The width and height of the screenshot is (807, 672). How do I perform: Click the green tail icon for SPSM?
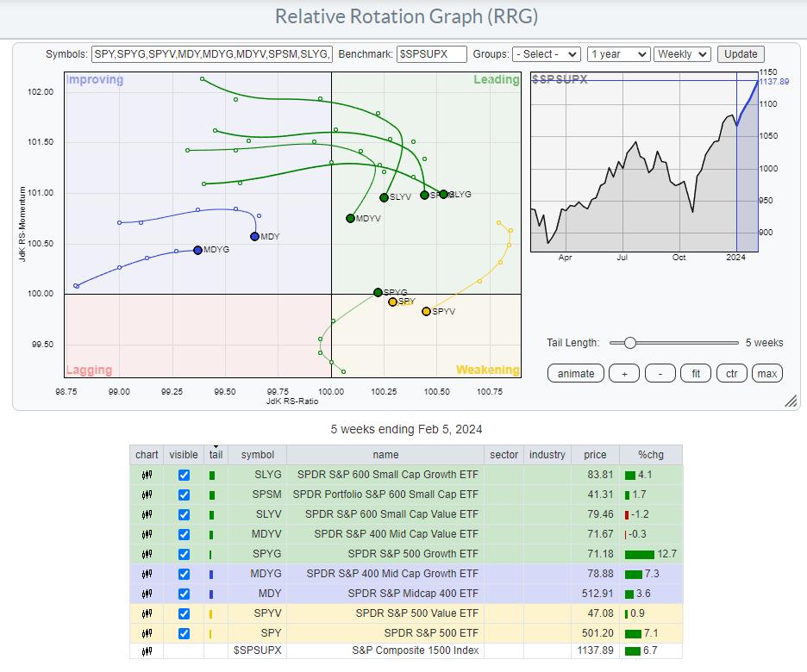(x=212, y=495)
